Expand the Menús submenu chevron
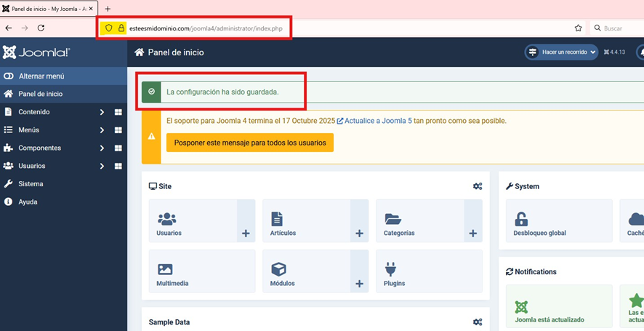Screen dimensions: 644x331 (102, 130)
